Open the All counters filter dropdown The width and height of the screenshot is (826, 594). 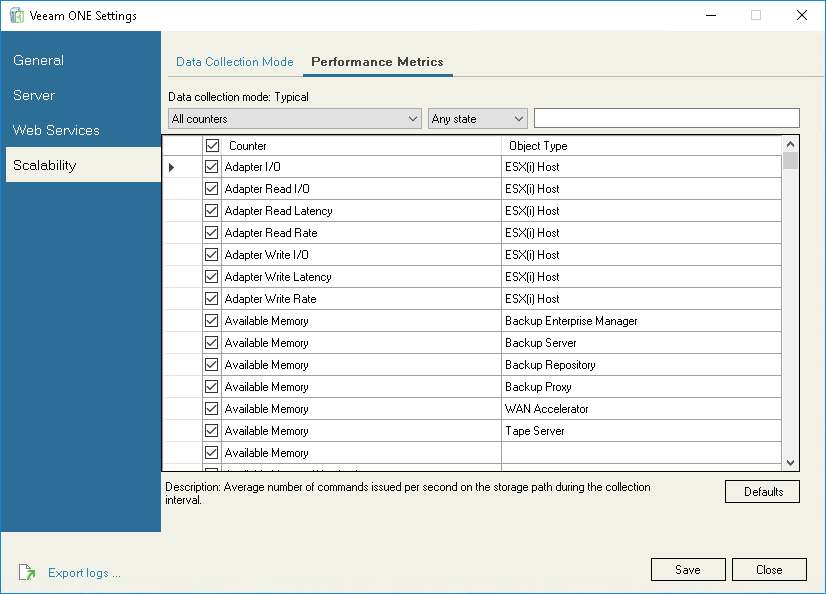tap(295, 119)
